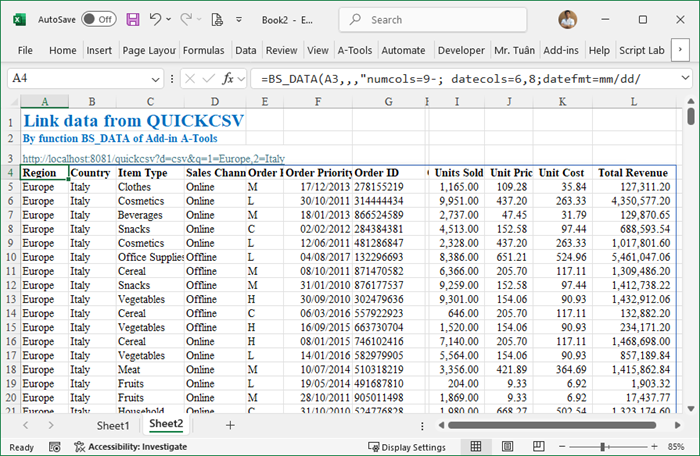Screen dimensions: 700x456
Task: Click the macro recording icon in status bar
Action: tap(55, 447)
